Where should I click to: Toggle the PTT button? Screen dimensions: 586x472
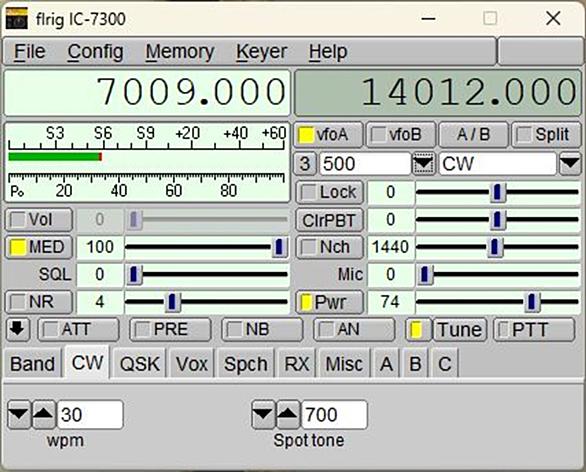(x=534, y=329)
